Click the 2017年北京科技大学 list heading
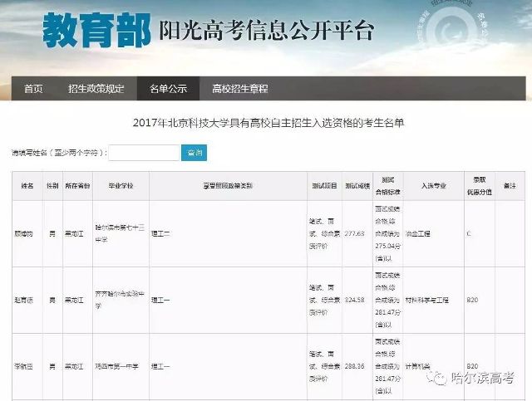 [268, 122]
